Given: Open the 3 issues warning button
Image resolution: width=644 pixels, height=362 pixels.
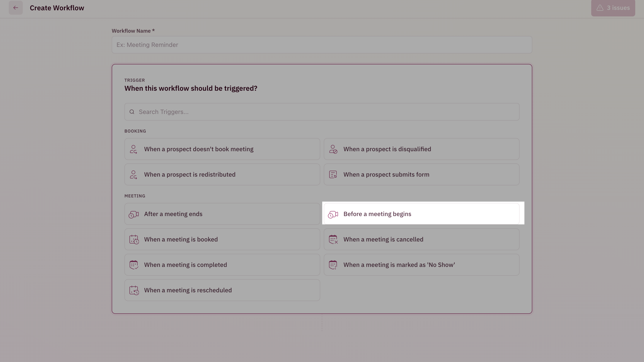Looking at the screenshot, I should 613,8.
